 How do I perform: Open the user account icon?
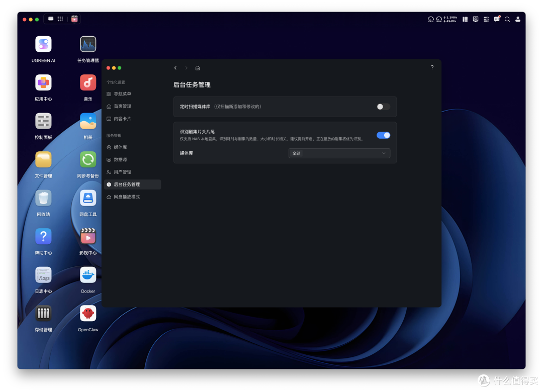[518, 20]
